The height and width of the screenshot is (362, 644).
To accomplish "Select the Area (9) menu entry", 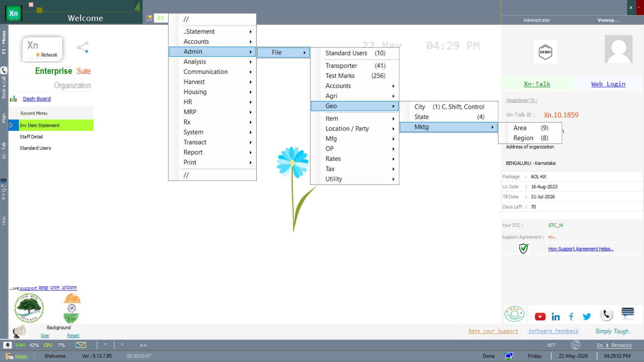I will 530,128.
